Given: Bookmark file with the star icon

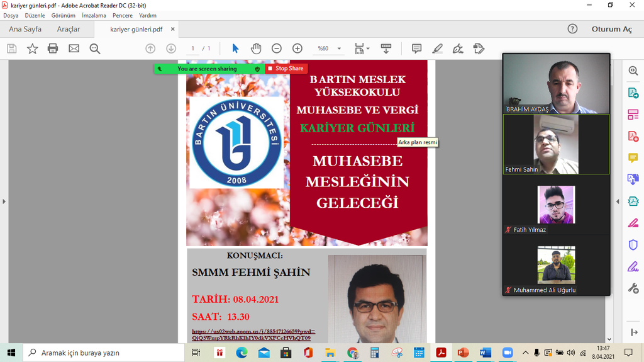Looking at the screenshot, I should [x=32, y=48].
